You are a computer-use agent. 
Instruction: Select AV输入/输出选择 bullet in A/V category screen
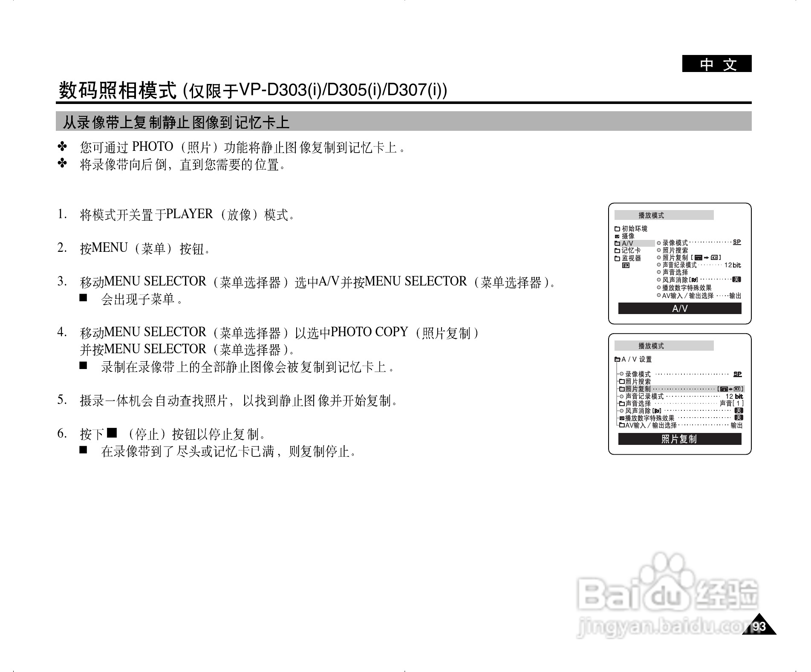(x=659, y=295)
